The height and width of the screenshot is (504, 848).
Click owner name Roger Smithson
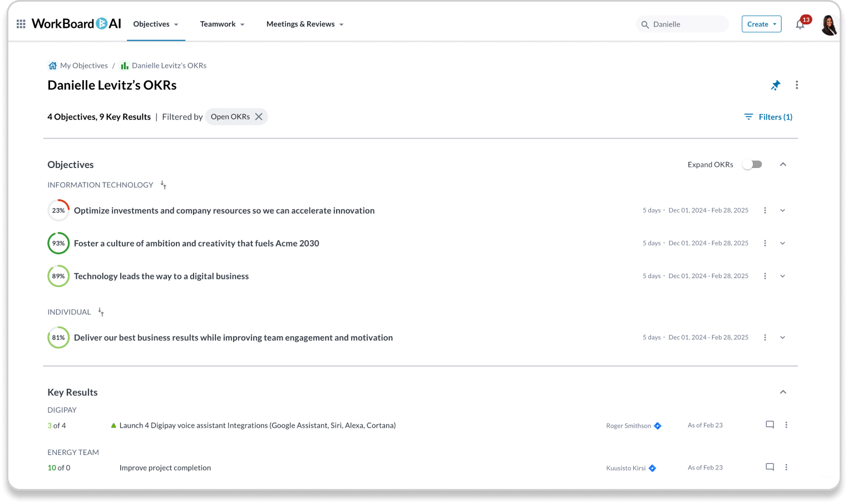click(x=628, y=426)
